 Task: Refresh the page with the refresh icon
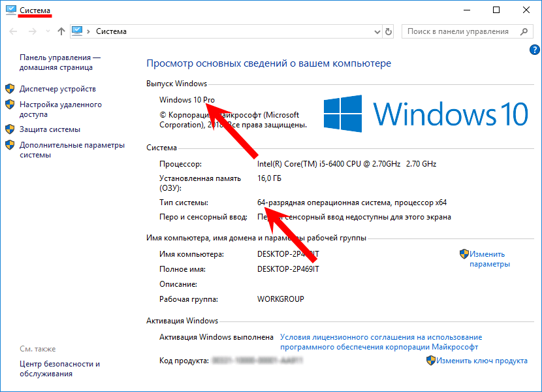click(389, 32)
